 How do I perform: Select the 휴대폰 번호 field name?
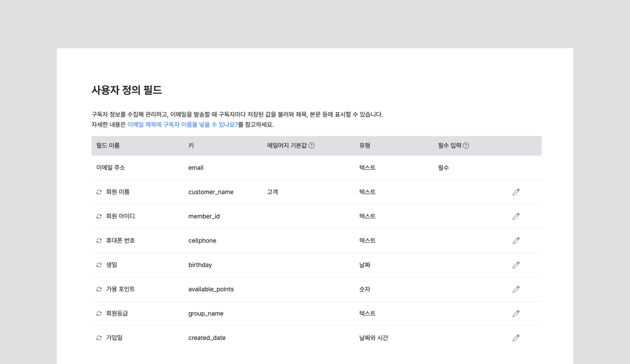(x=121, y=241)
